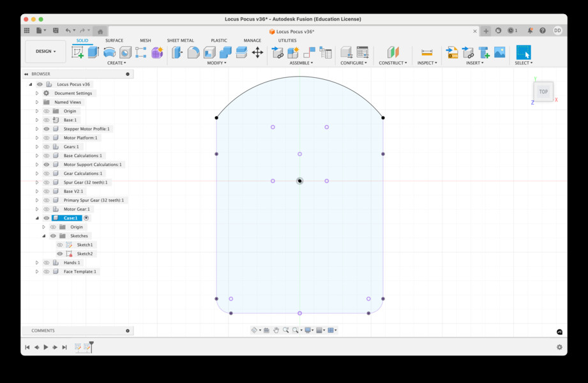Switch to the MESH tab

146,40
